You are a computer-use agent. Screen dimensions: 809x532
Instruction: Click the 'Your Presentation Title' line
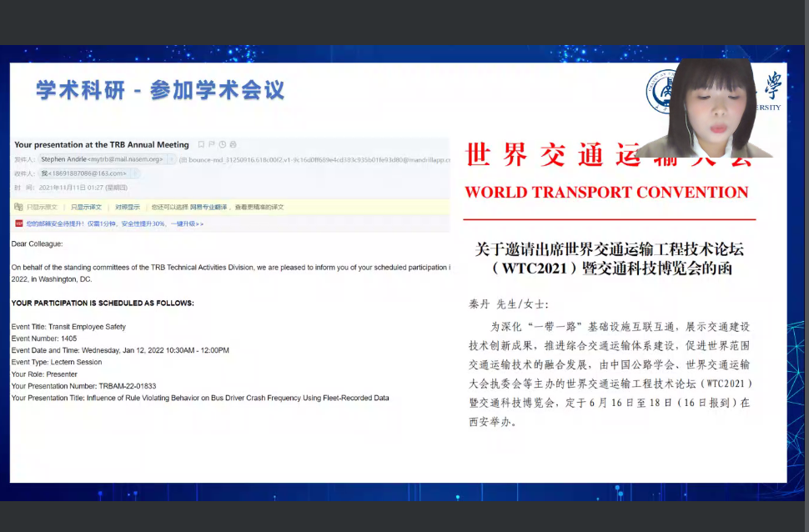coord(200,398)
